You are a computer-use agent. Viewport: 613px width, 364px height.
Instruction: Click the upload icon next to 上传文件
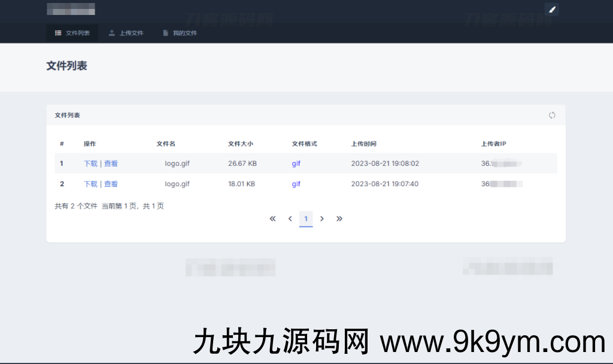[111, 33]
